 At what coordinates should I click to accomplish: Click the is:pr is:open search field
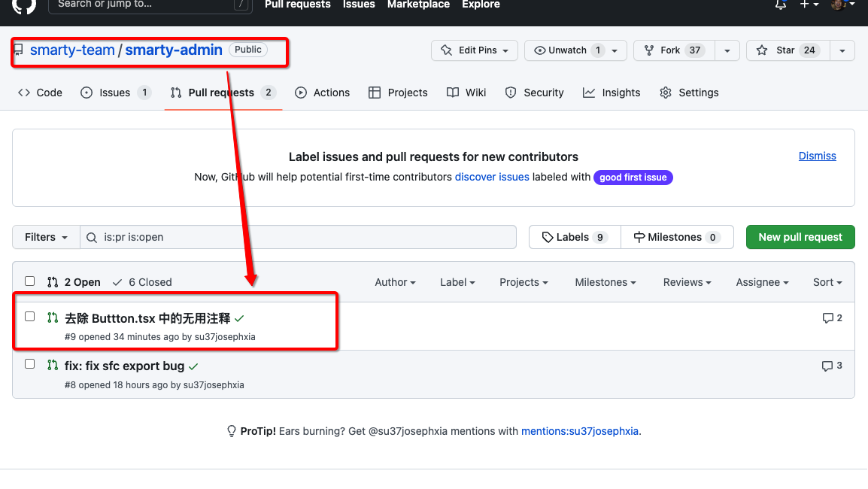coord(301,237)
